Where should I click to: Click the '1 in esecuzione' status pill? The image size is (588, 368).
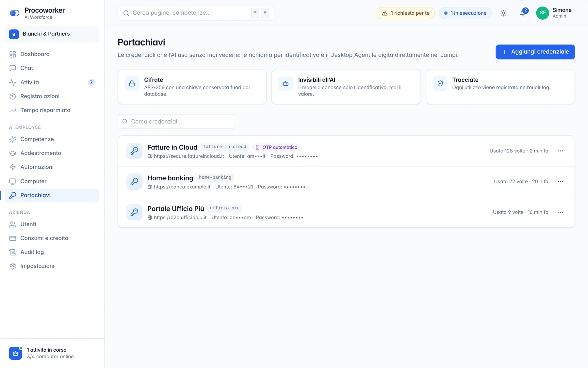[x=465, y=13]
